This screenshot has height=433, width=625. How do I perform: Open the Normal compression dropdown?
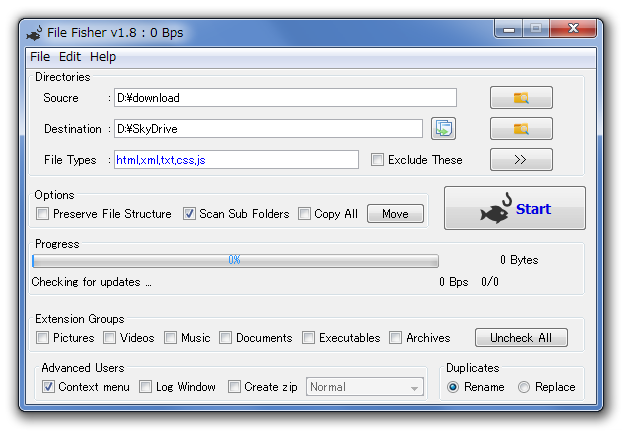365,387
